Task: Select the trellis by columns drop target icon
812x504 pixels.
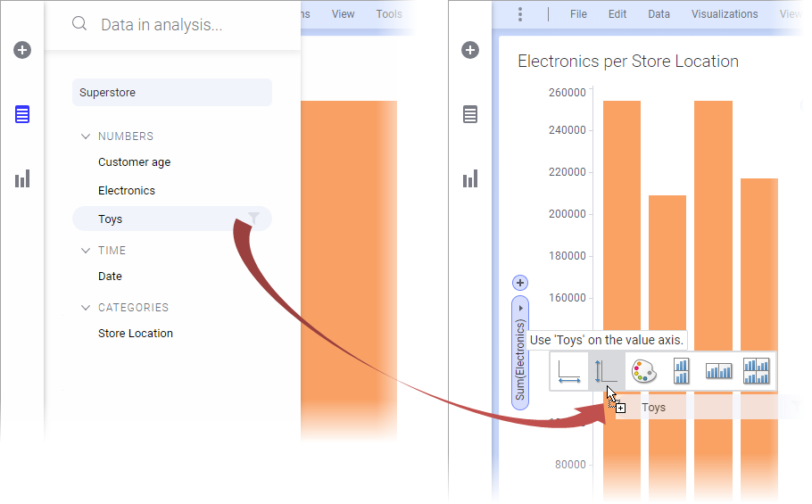Action: point(718,371)
